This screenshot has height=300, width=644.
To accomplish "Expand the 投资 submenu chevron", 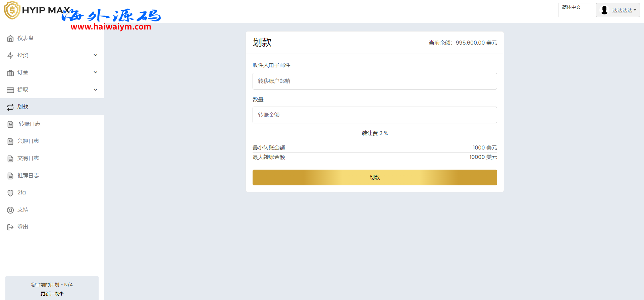I will tap(96, 55).
